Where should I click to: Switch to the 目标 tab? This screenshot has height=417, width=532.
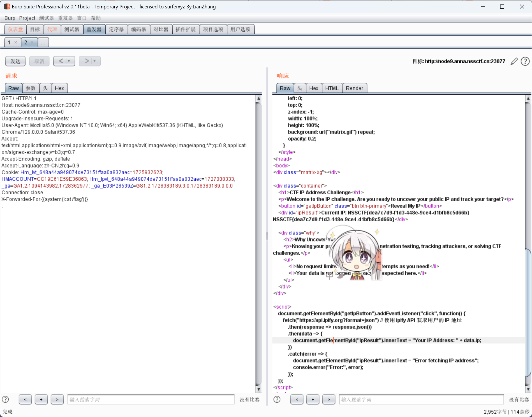35,29
